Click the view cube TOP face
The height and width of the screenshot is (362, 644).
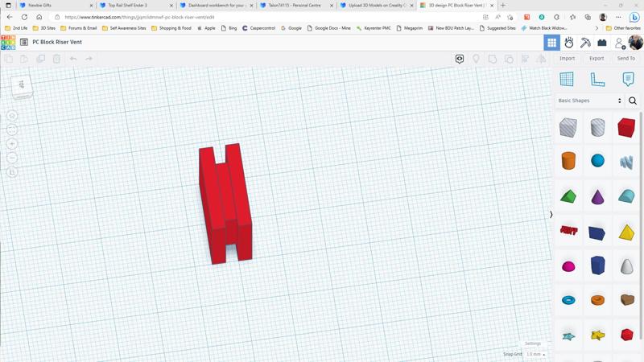coord(22,84)
